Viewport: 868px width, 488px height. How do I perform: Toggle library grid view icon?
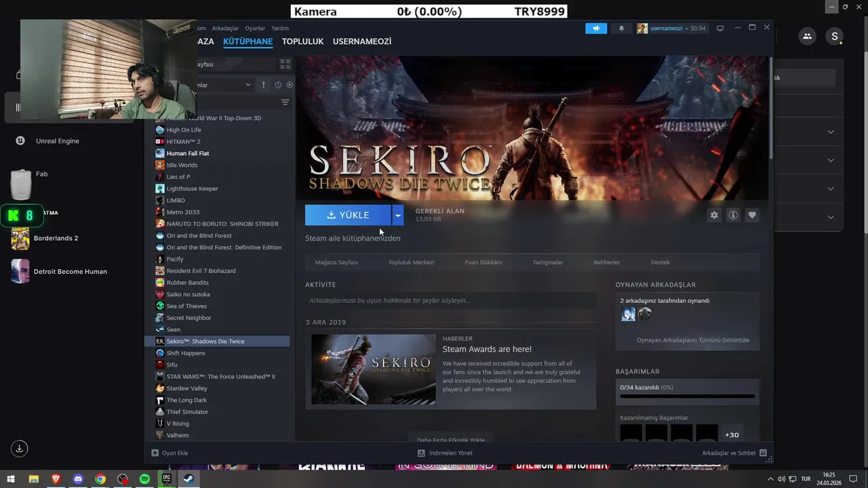pyautogui.click(x=285, y=64)
